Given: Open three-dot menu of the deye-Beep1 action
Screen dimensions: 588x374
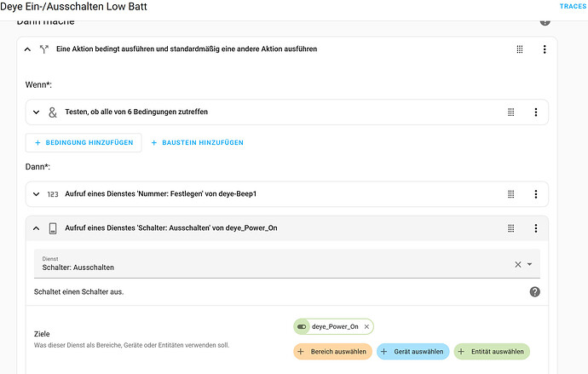Looking at the screenshot, I should tap(536, 193).
